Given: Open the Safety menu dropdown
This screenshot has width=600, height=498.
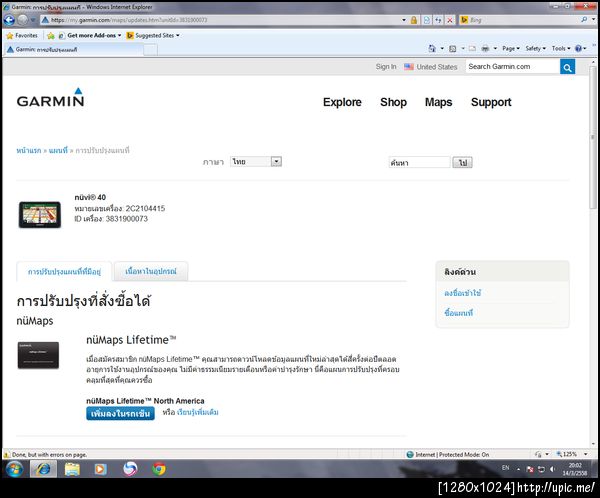Looking at the screenshot, I should [535, 48].
